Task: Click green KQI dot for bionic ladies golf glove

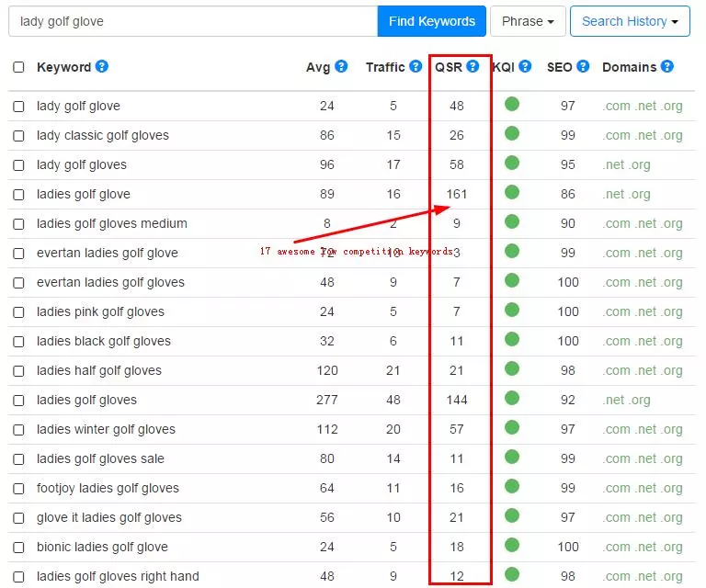Action: click(x=512, y=545)
